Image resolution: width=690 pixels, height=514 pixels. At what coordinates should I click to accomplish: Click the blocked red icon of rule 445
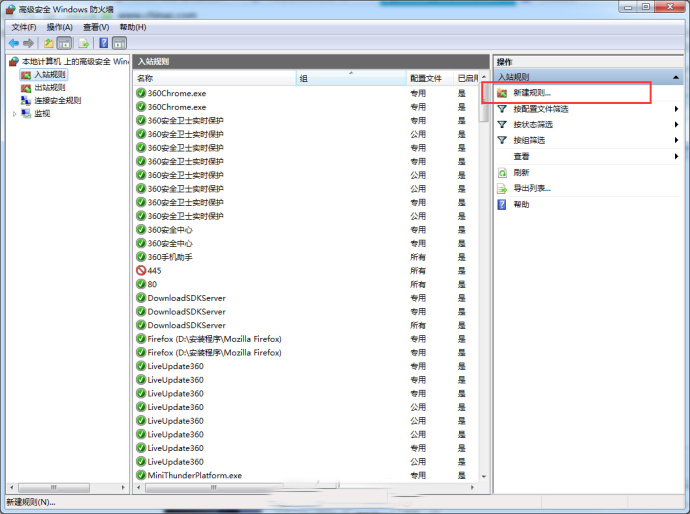(141, 270)
